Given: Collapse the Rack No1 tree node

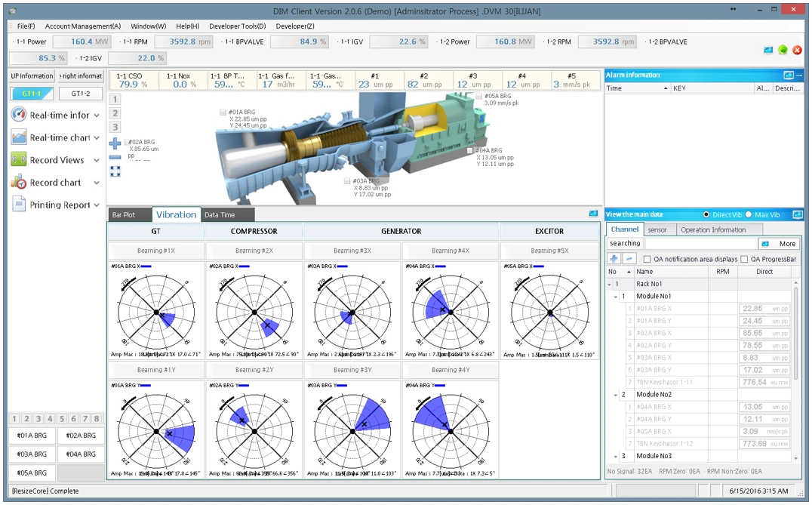Looking at the screenshot, I should coord(609,285).
